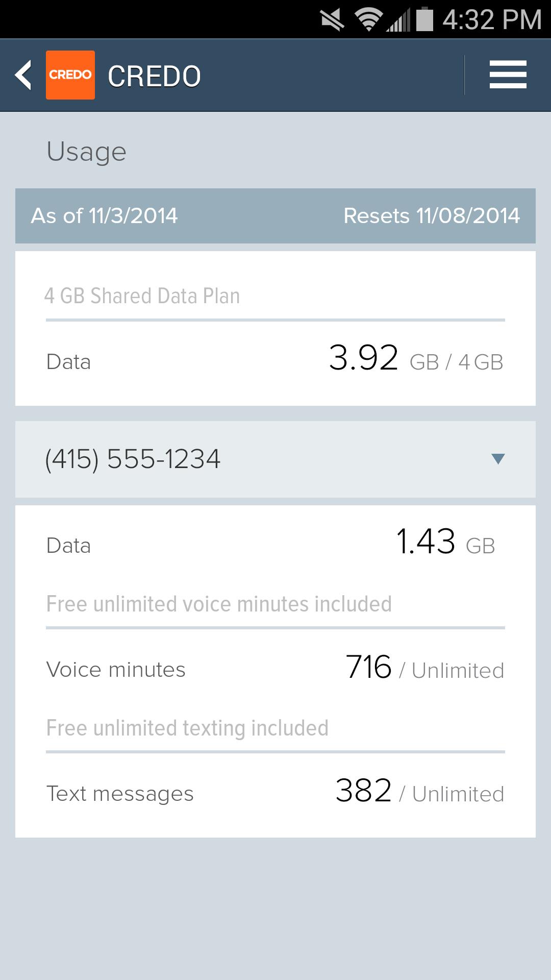Tap the Resets 11/08/2014 date
551x980 pixels.
coord(432,215)
